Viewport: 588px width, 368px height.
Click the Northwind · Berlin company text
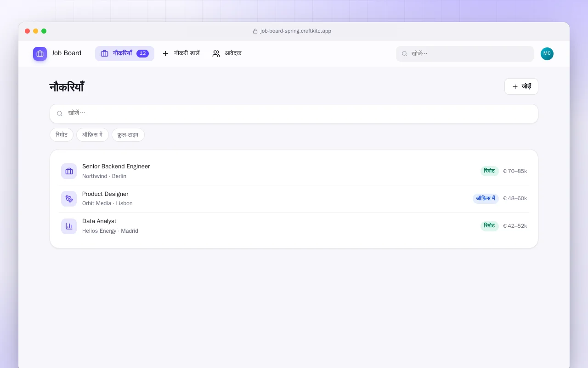coord(104,176)
